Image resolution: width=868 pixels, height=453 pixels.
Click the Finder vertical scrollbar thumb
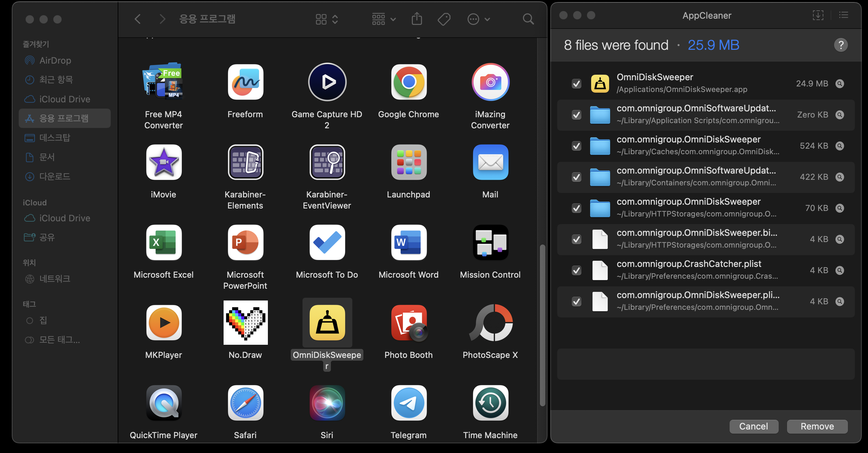pyautogui.click(x=542, y=325)
